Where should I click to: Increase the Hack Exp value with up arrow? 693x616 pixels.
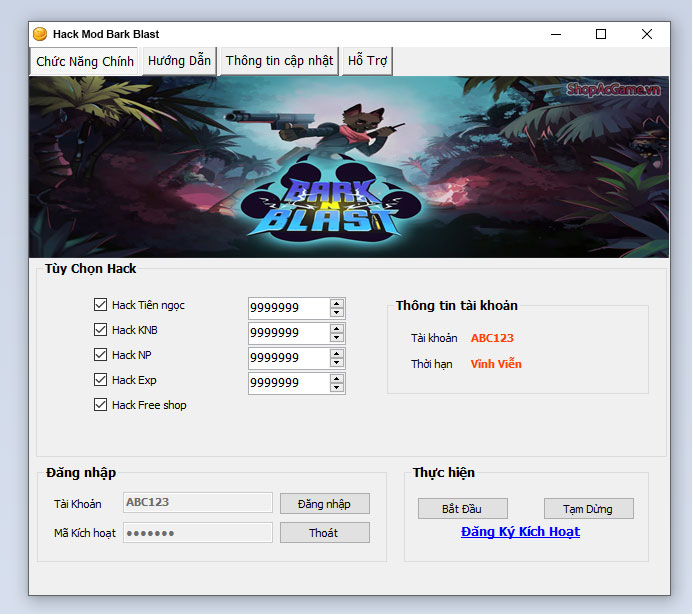(337, 379)
